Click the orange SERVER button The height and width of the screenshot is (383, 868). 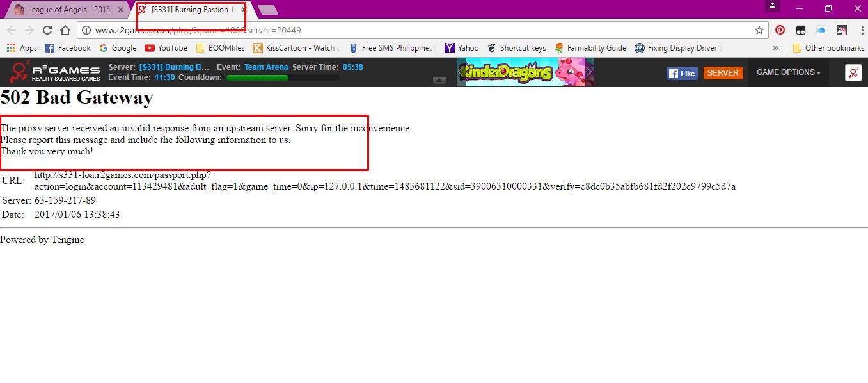(723, 73)
